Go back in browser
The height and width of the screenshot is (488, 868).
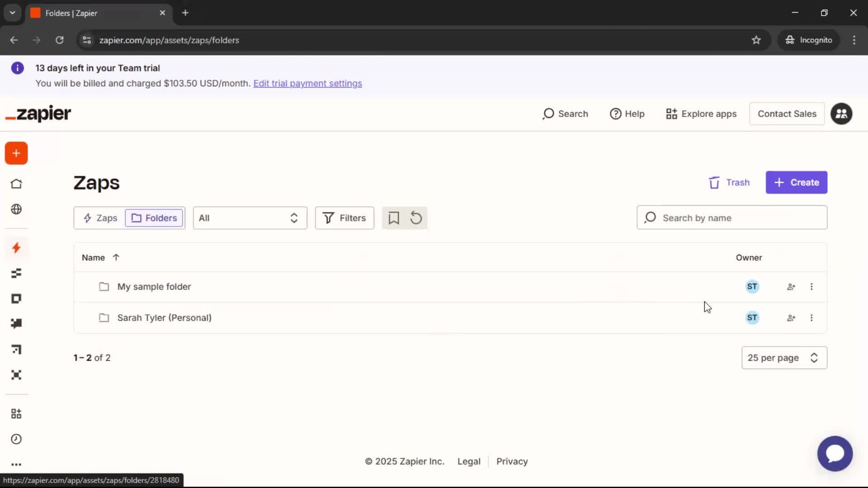coord(14,40)
